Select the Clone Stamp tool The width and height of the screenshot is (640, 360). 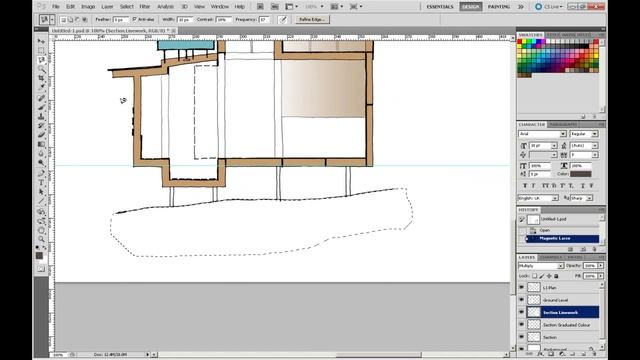tap(41, 117)
